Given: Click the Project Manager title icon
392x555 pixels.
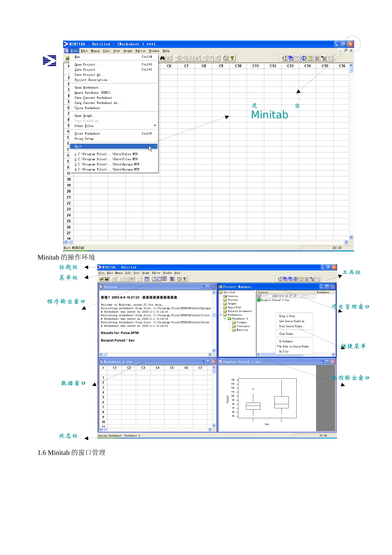Looking at the screenshot, I should [221, 287].
